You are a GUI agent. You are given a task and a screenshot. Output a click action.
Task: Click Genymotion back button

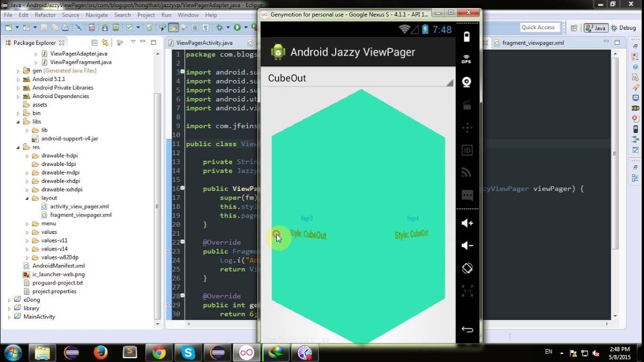pos(467,330)
